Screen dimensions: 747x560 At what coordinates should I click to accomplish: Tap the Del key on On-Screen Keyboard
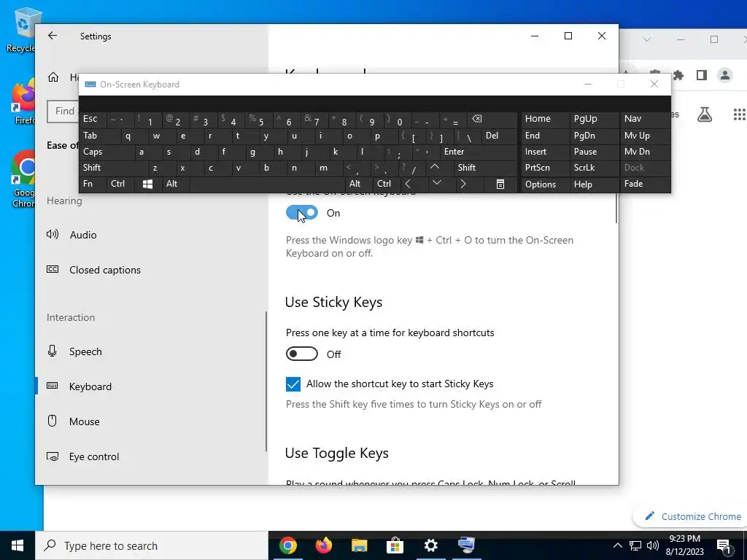500,136
